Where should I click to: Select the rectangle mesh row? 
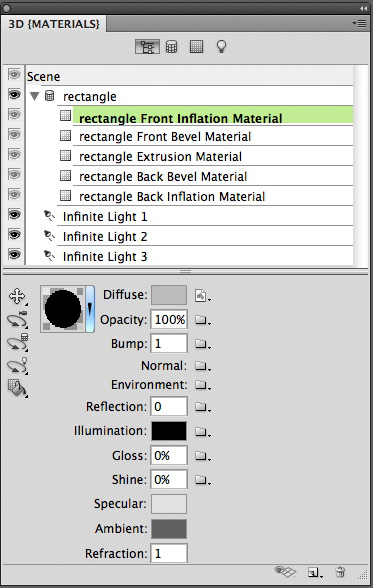190,96
